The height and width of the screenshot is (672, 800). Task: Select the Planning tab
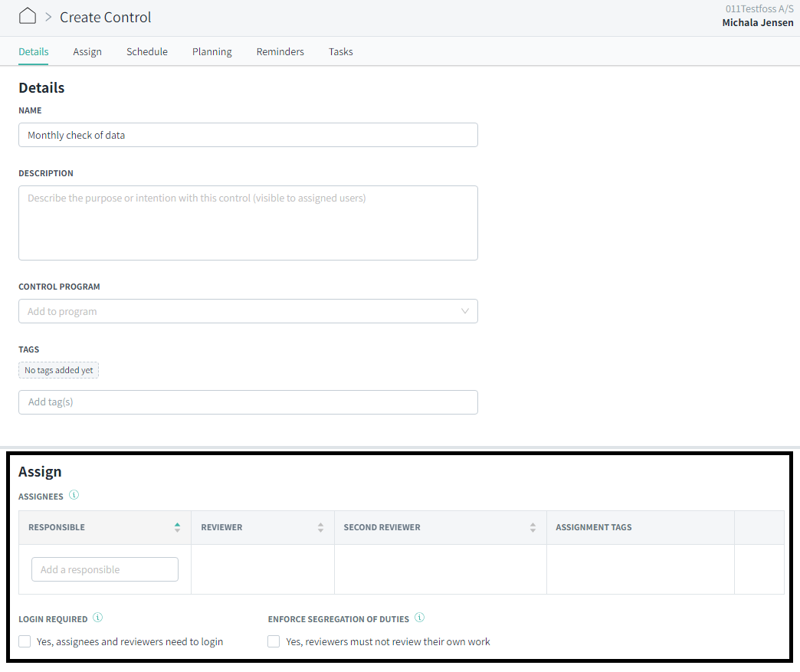tap(211, 51)
